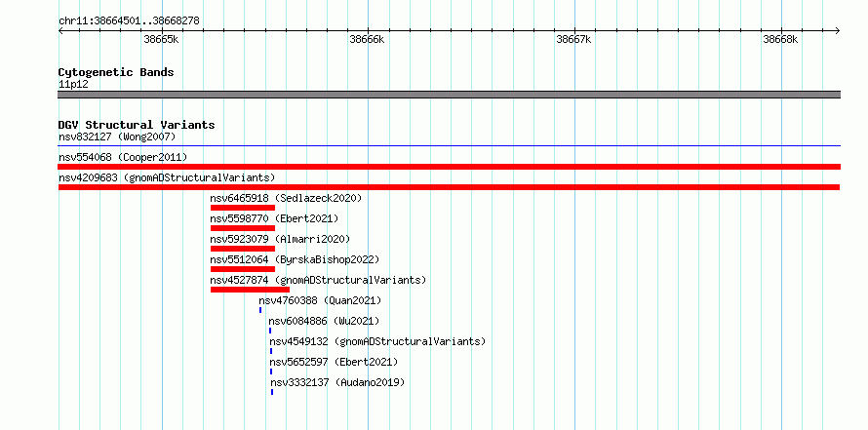
Task: Open nsv6084886 (Wu2021) label
Action: [324, 321]
